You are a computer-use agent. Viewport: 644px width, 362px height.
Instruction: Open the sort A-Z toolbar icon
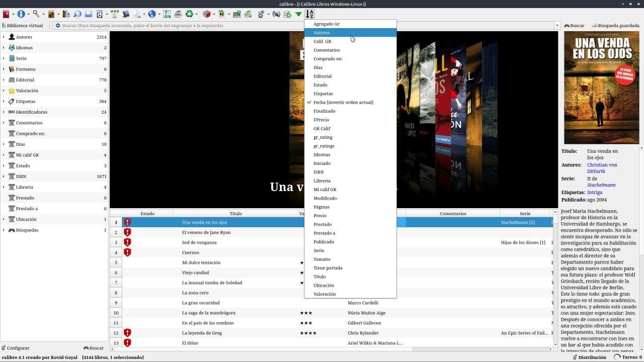pos(310,15)
